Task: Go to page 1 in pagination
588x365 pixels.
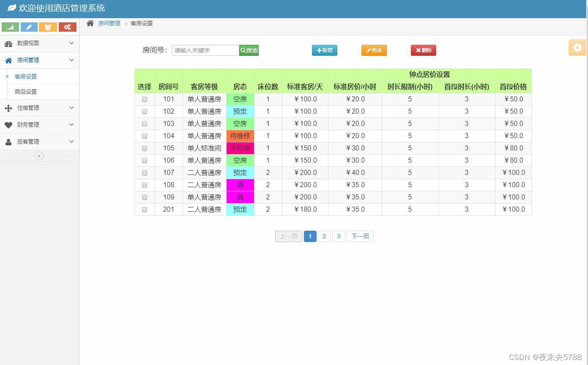Action: (x=310, y=236)
